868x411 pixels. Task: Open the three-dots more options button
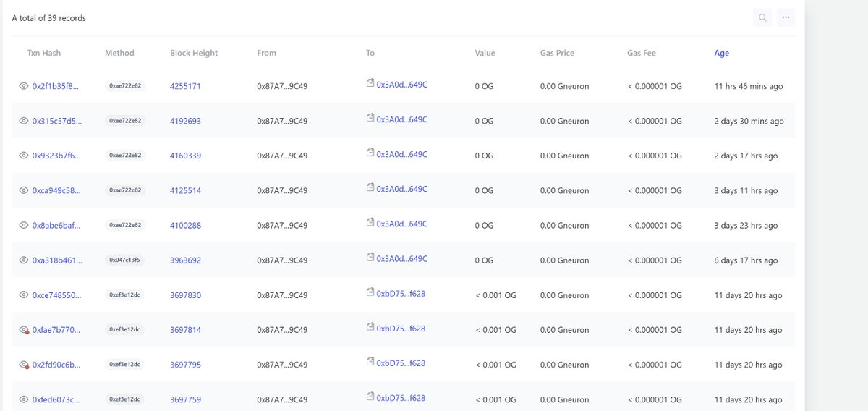pyautogui.click(x=786, y=18)
